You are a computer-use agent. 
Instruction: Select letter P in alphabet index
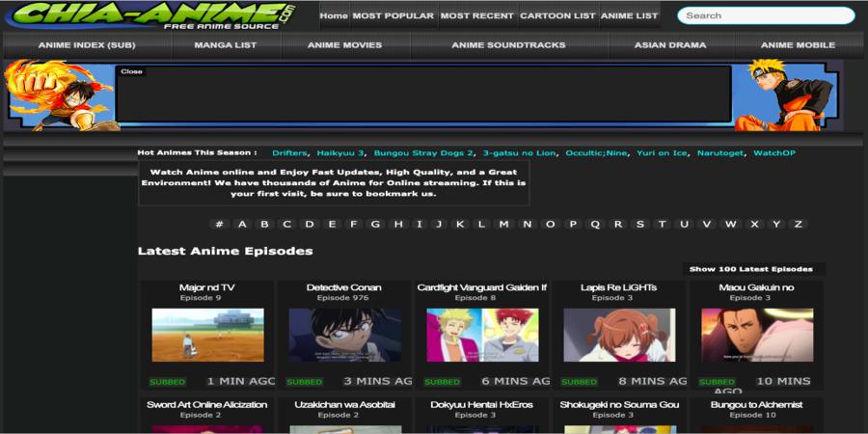[x=573, y=224]
